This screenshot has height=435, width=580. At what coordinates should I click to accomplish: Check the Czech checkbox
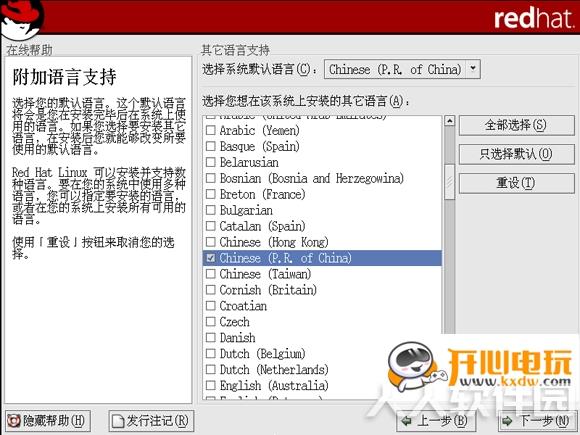click(x=210, y=321)
